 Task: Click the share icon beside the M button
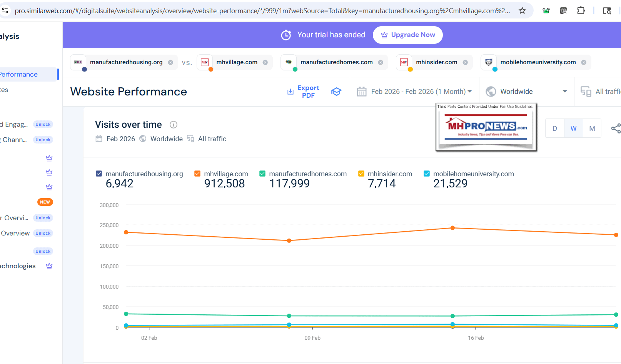[615, 129]
